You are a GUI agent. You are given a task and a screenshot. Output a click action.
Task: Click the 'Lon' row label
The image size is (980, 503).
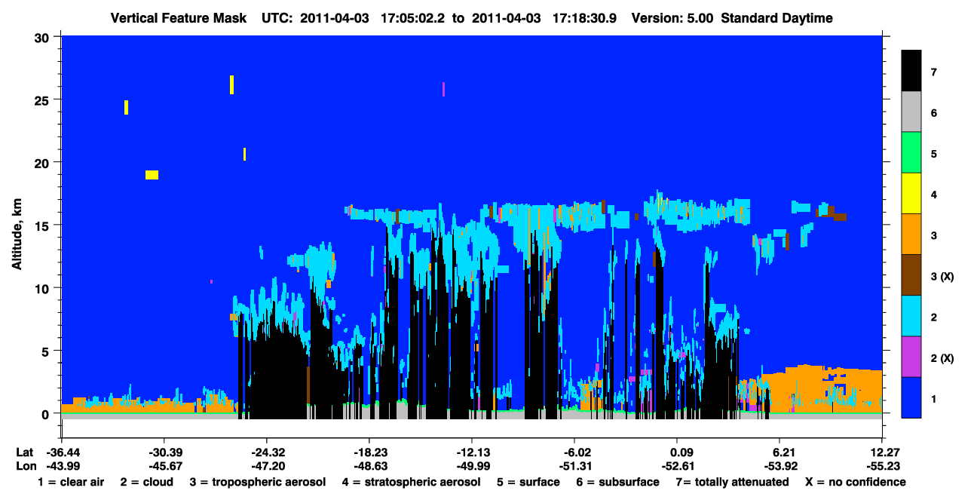tap(26, 466)
